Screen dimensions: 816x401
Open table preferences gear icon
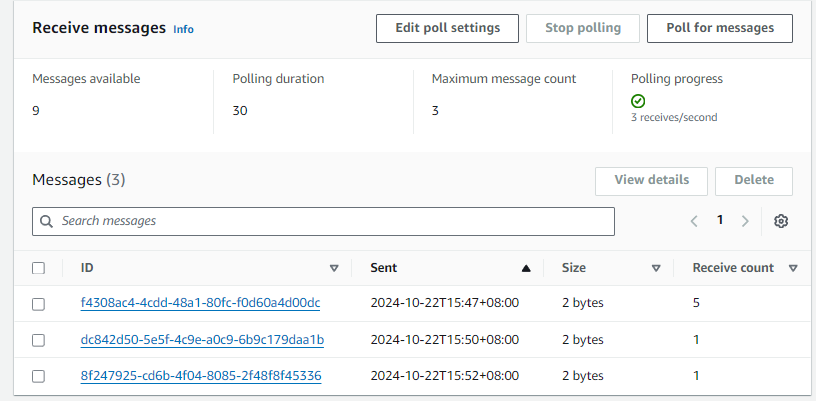click(781, 221)
